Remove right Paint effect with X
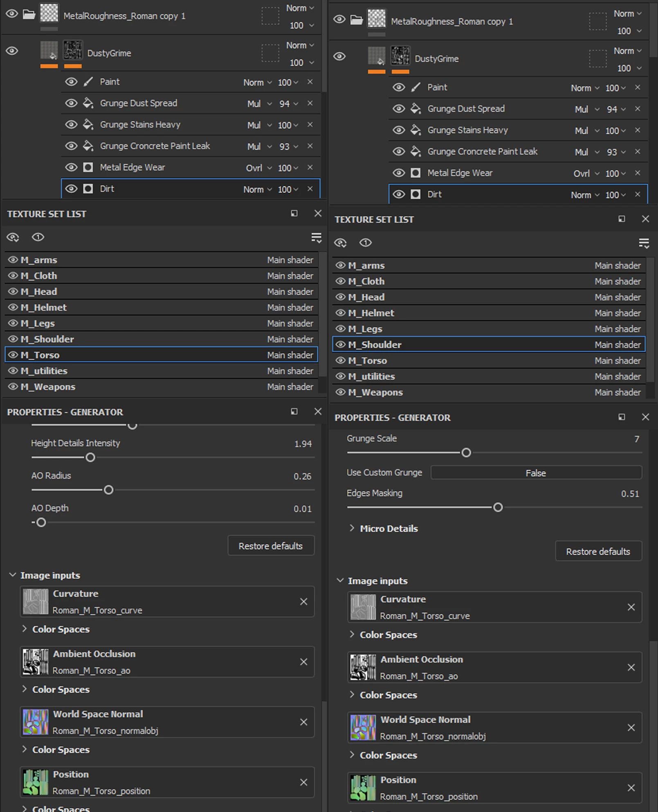Screen dimensions: 658x812 [x=638, y=87]
